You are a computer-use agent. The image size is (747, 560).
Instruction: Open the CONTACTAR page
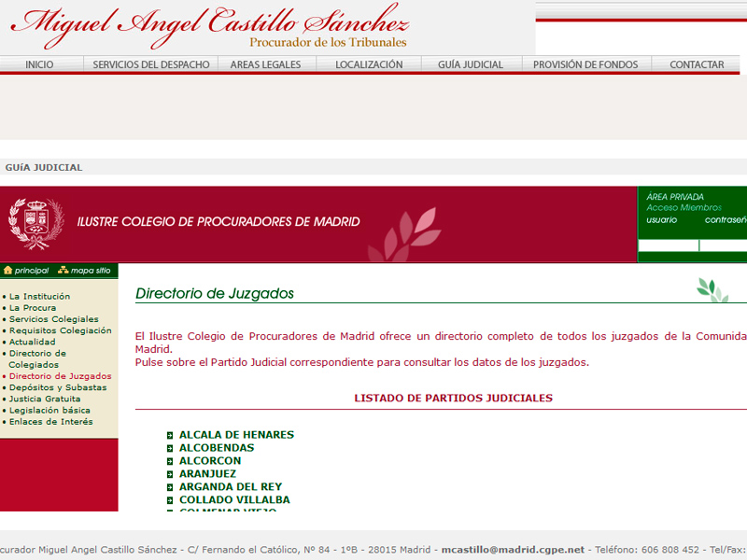click(x=697, y=64)
